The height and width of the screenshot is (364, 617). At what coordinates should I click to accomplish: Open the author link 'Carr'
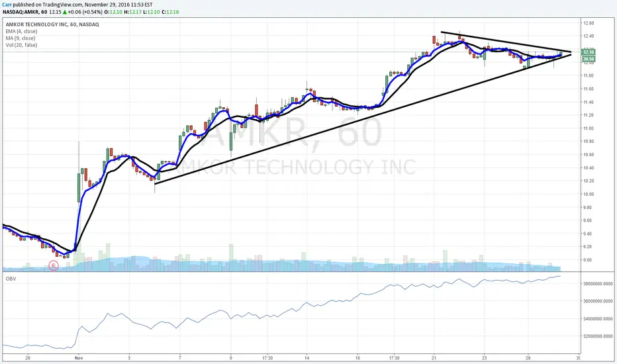click(x=7, y=5)
